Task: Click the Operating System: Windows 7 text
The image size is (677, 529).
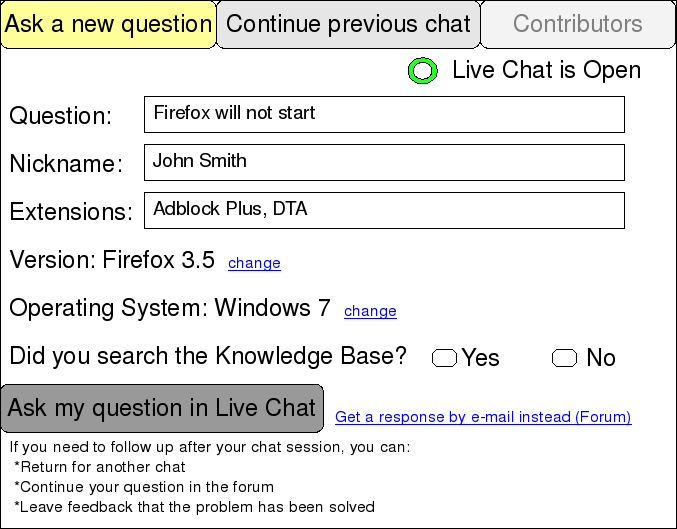Action: pyautogui.click(x=170, y=308)
